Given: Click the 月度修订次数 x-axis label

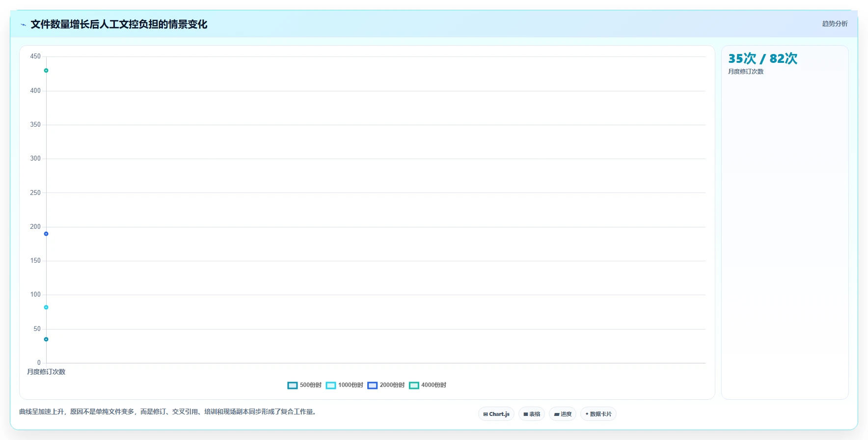Looking at the screenshot, I should [46, 372].
